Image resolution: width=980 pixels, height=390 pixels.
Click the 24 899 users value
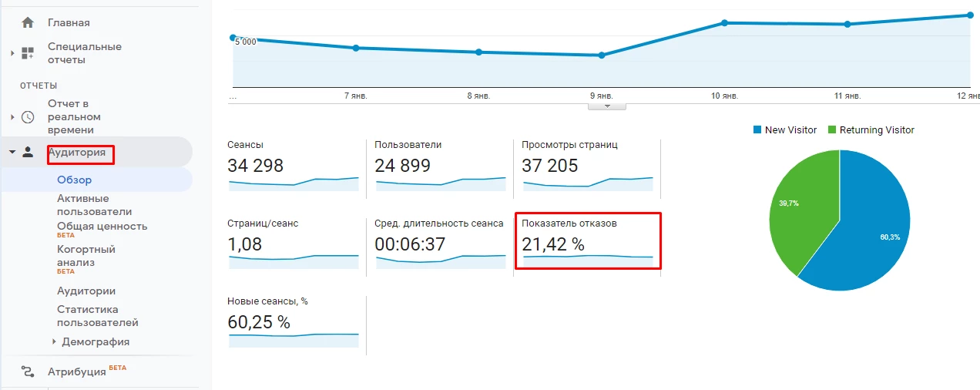click(x=403, y=166)
